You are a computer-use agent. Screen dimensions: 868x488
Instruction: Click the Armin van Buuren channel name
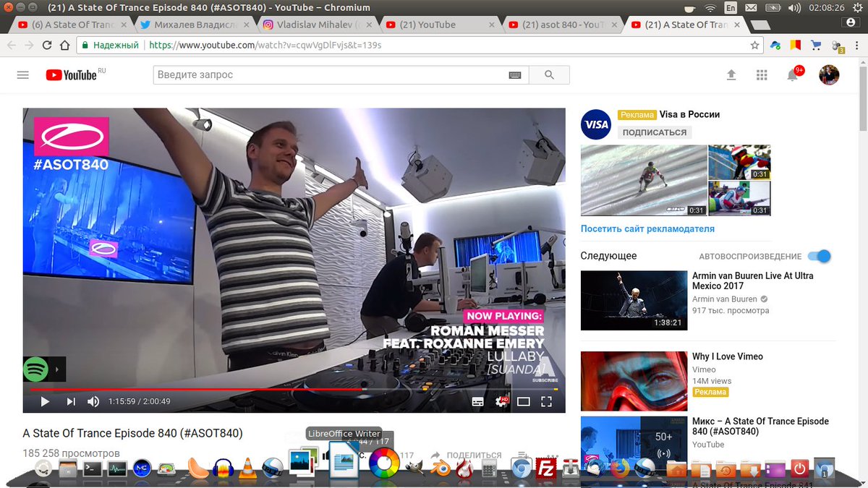pyautogui.click(x=725, y=299)
